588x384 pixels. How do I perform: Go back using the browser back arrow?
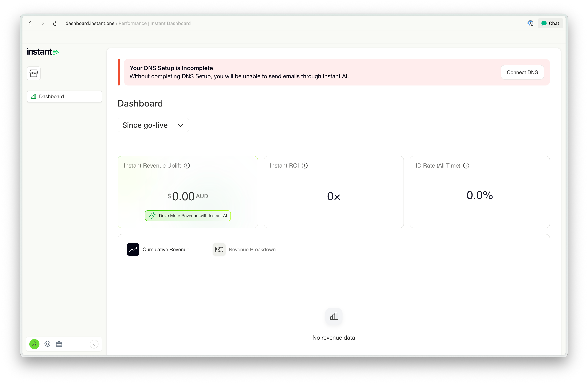30,23
